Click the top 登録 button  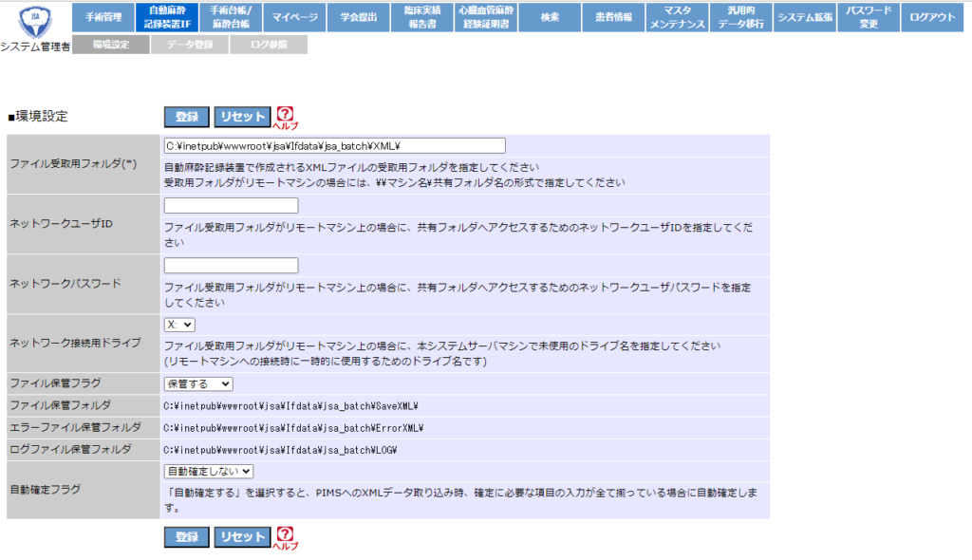(186, 117)
